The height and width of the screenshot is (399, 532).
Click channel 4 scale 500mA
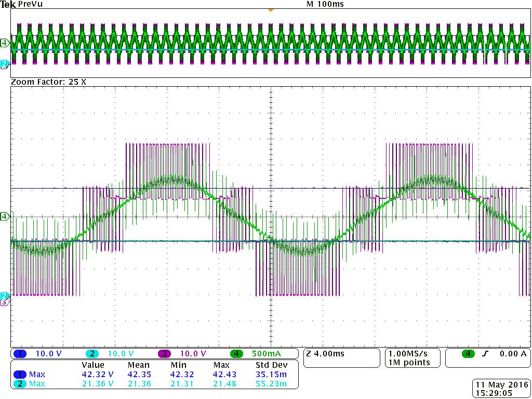point(267,354)
